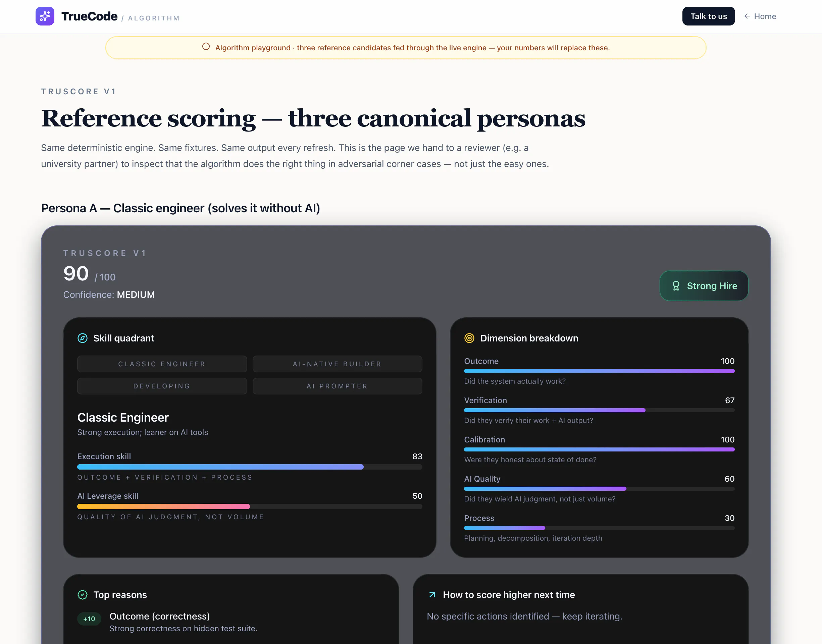Click the target icon next to Dimension breakdown
The height and width of the screenshot is (644, 822).
(x=469, y=338)
